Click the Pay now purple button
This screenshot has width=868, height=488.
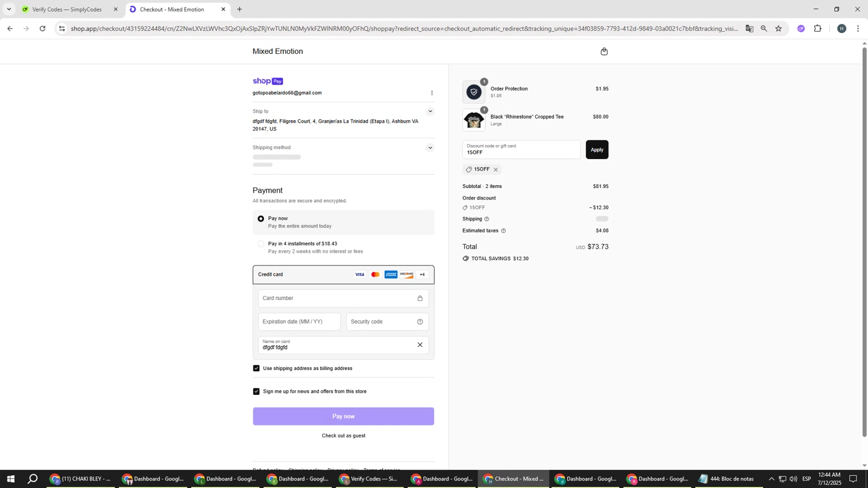click(343, 416)
